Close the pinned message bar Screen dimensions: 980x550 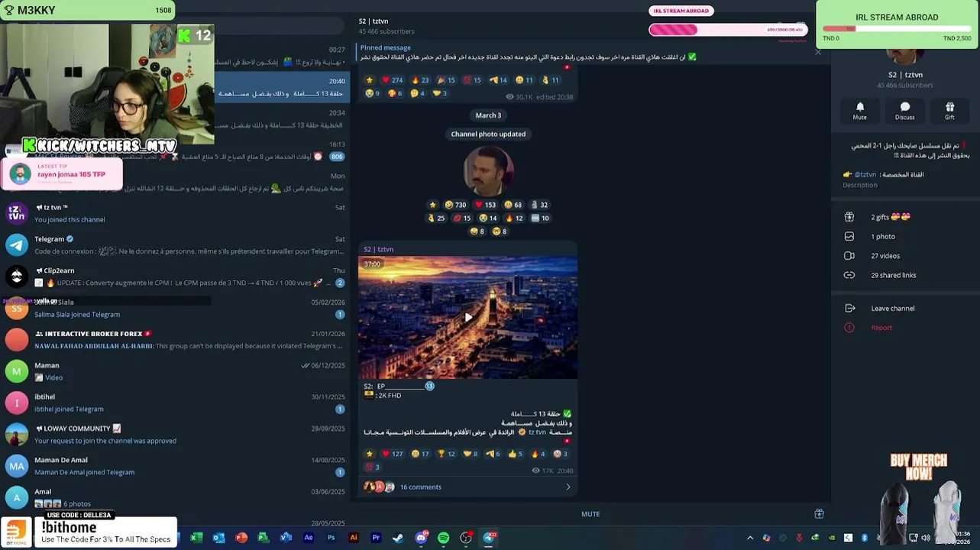(818, 52)
